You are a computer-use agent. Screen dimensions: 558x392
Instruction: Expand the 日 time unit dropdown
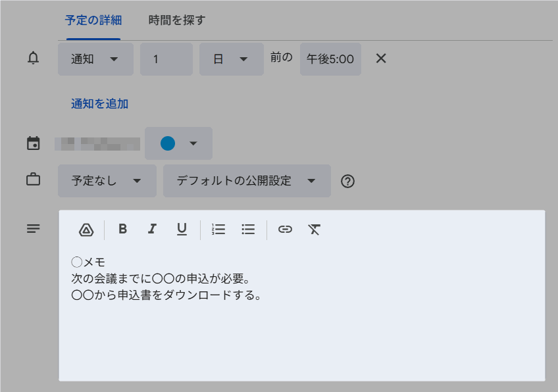click(x=231, y=59)
